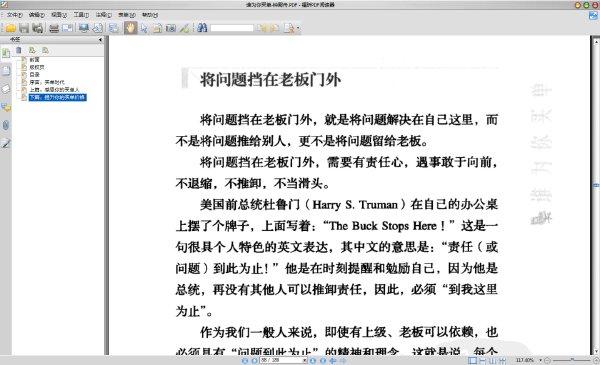Select the 封面 bookmark
The height and width of the screenshot is (365, 600).
(x=34, y=60)
